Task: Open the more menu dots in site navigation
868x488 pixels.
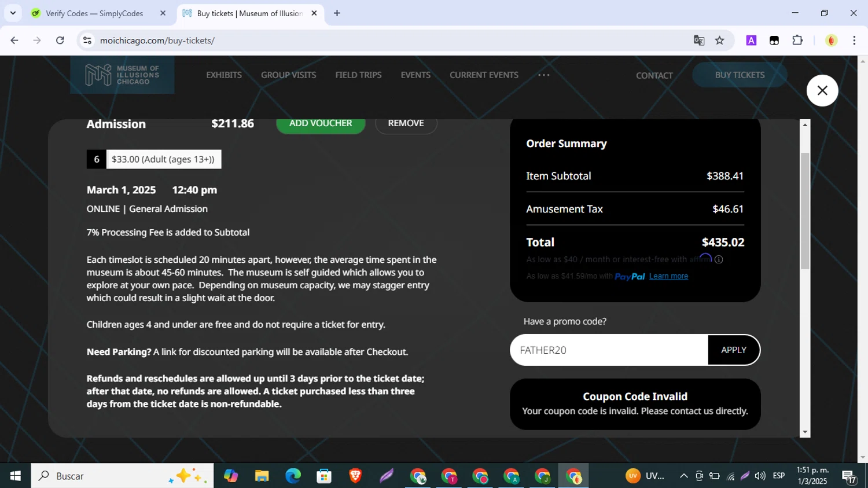Action: (543, 75)
